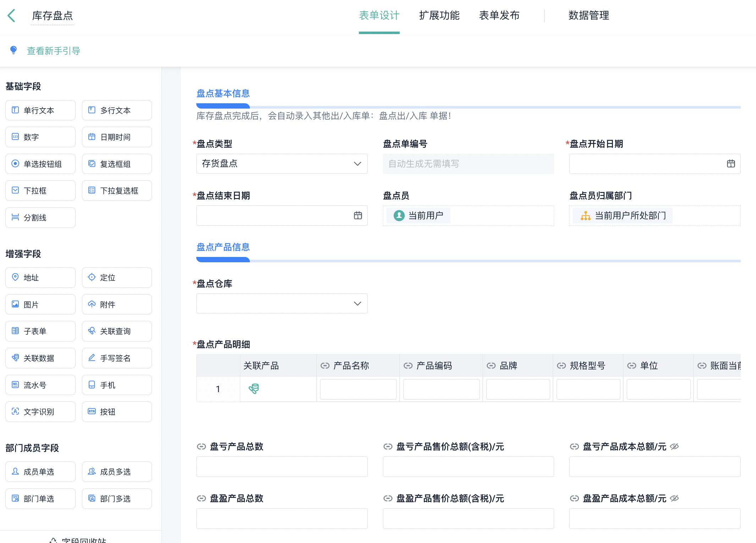Screen dimensions: 756x543
Task: Expand the 盘点仓库 dropdown
Action: point(281,303)
